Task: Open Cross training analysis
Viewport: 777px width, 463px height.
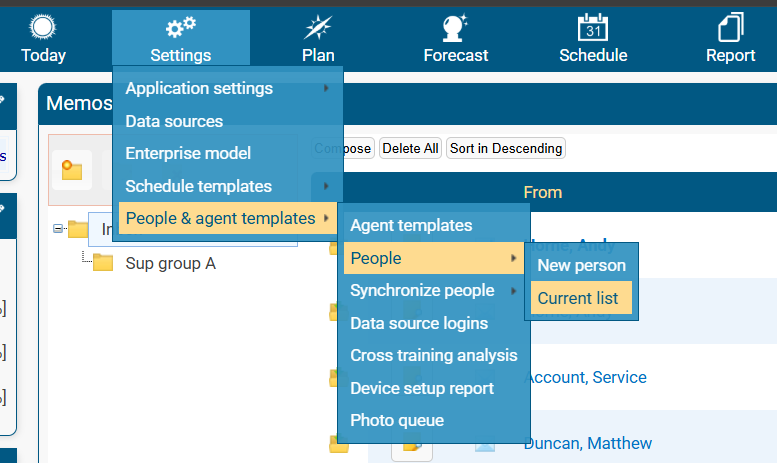Action: [x=434, y=355]
